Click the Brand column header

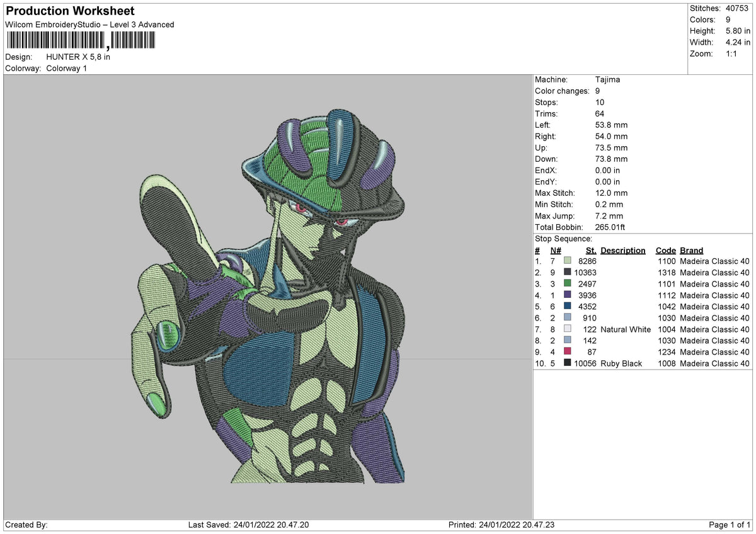pyautogui.click(x=691, y=250)
